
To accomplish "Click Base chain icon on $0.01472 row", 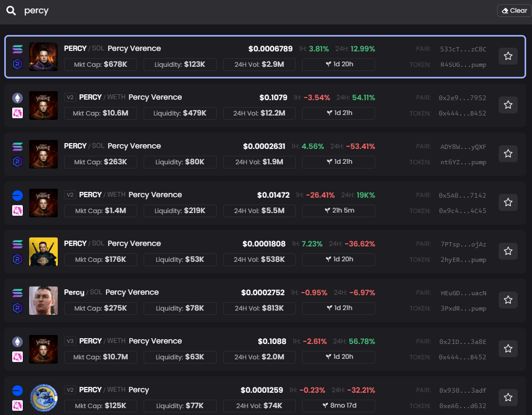I will tap(17, 196).
